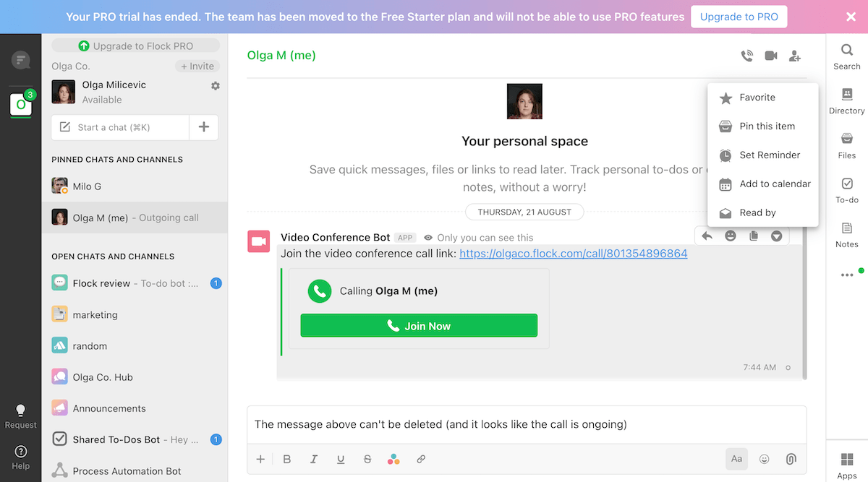
Task: Open the Notes panel
Action: [846, 235]
